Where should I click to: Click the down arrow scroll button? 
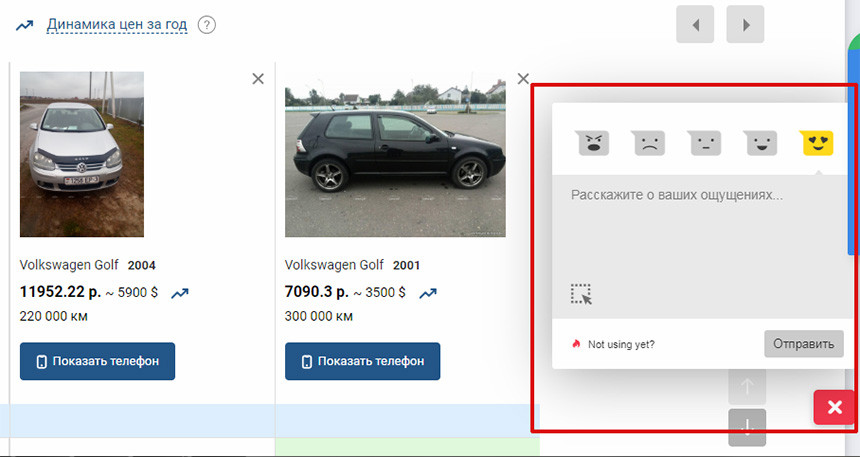(x=747, y=427)
